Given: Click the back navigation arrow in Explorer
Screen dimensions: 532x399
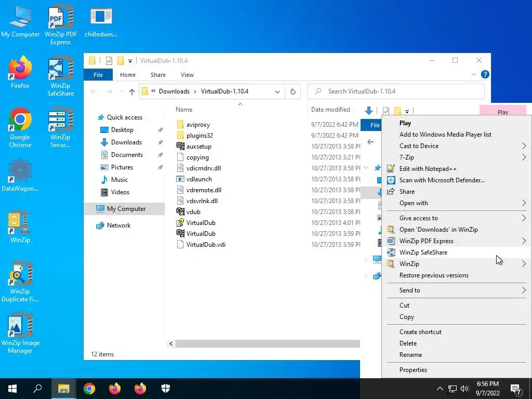Looking at the screenshot, I should pyautogui.click(x=94, y=91).
